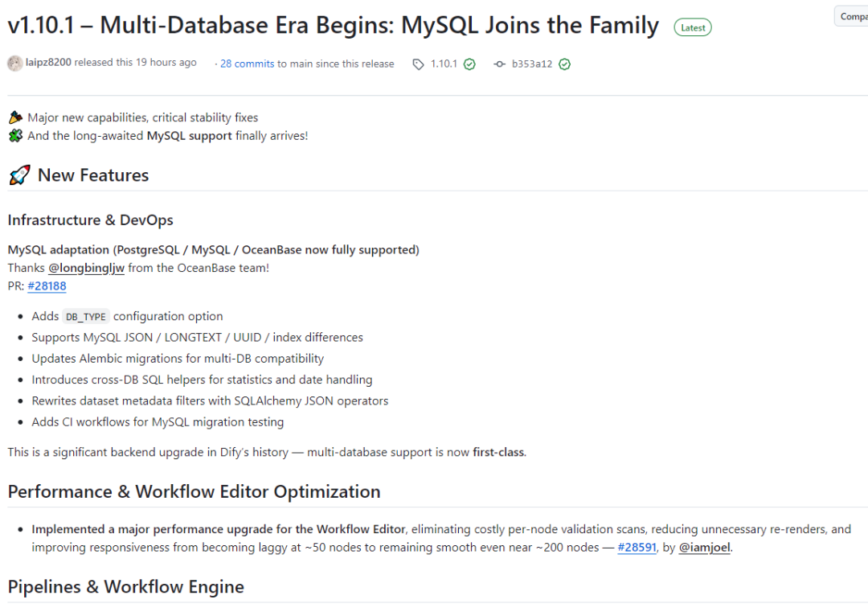Image resolution: width=868 pixels, height=608 pixels.
Task: Click the party popper emoji on the first line
Action: coord(15,118)
